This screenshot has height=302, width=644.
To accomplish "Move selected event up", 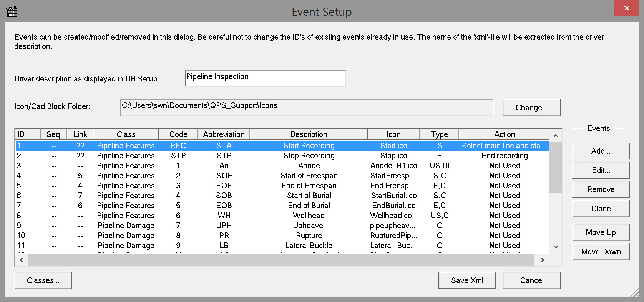I will click(601, 232).
